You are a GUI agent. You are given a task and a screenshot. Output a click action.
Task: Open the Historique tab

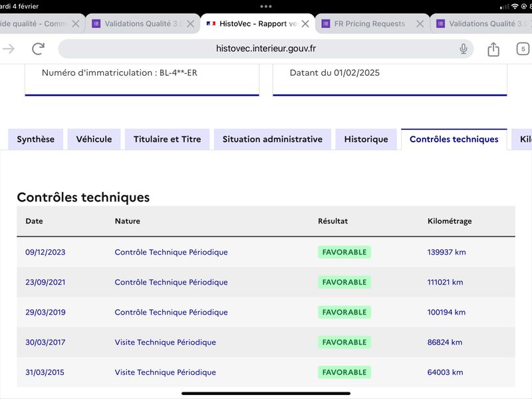(366, 140)
